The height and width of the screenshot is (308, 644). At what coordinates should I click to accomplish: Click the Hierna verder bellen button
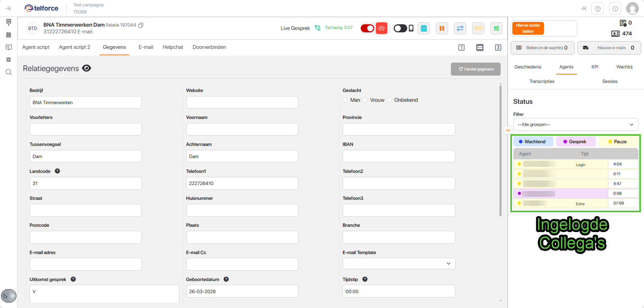pyautogui.click(x=528, y=28)
